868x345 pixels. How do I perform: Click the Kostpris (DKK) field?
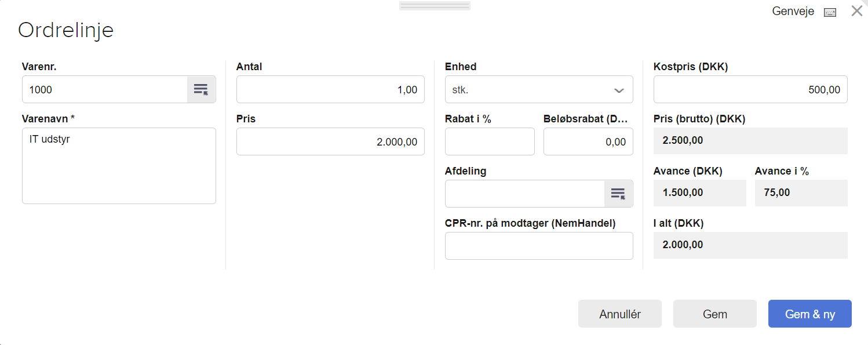click(x=750, y=89)
